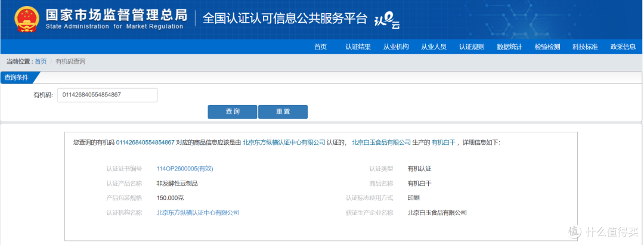
Task: Click 国家市场监督管理总局 heading
Action: (x=116, y=14)
